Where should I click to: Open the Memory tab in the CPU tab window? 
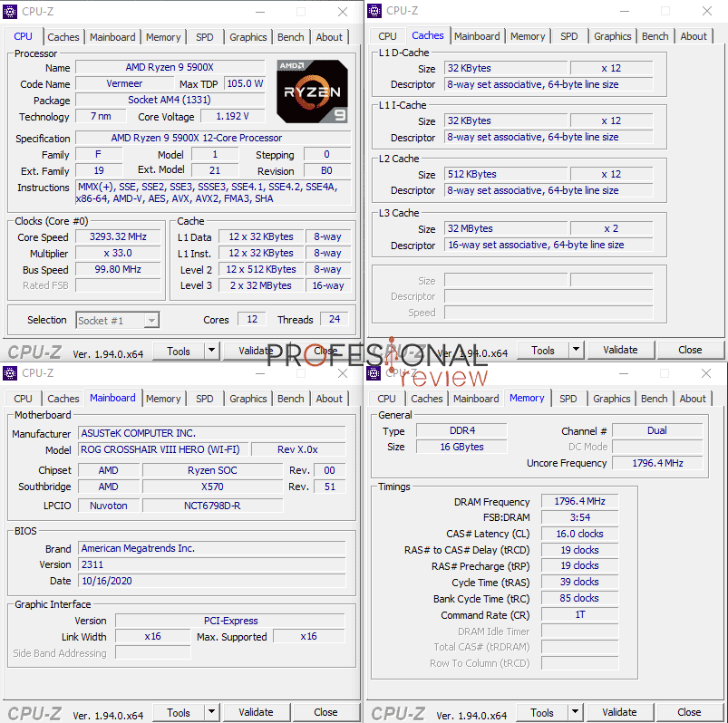pyautogui.click(x=163, y=37)
